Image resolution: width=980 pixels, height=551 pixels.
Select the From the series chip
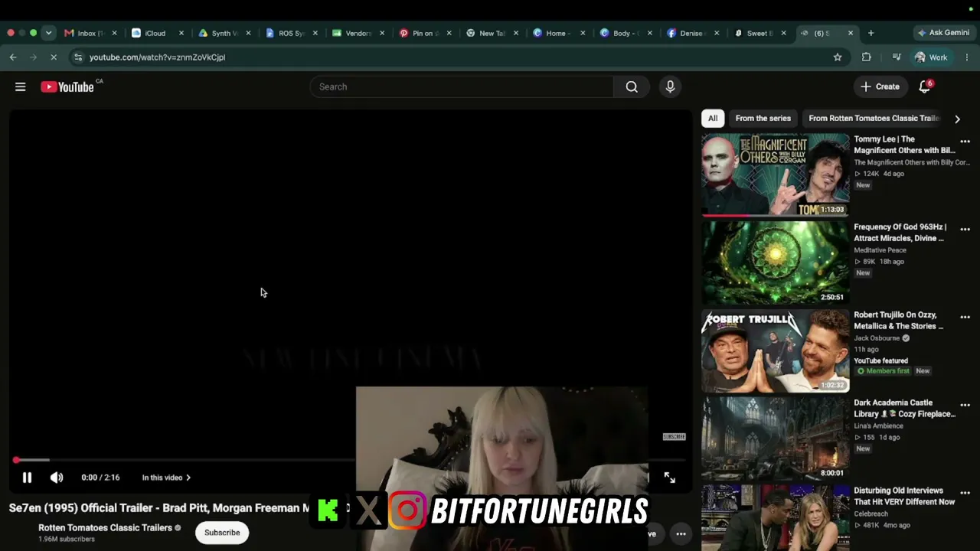point(763,119)
